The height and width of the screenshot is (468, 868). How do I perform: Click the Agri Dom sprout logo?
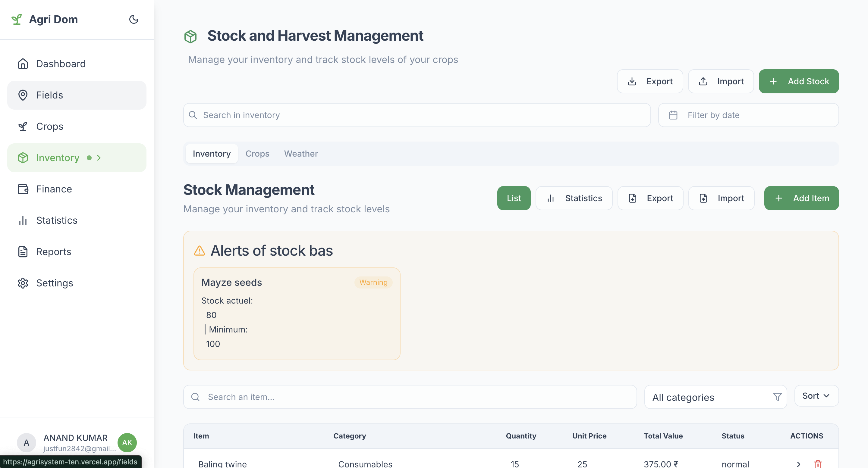pyautogui.click(x=17, y=19)
